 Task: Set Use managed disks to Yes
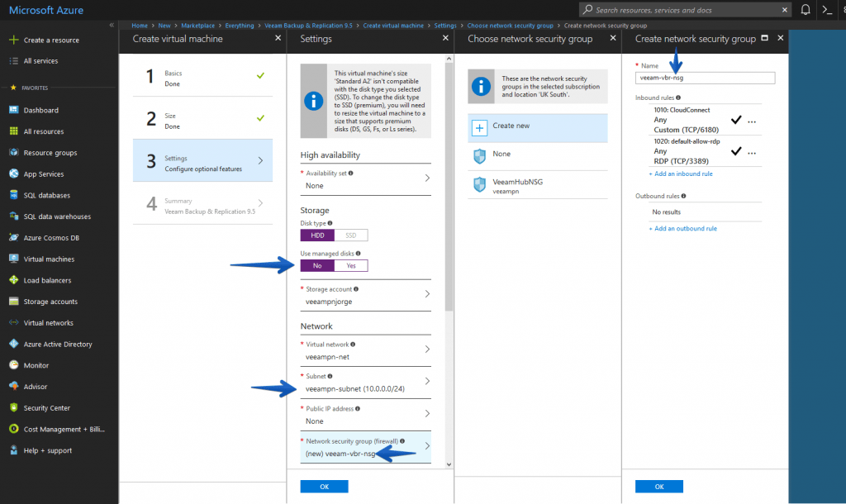351,265
